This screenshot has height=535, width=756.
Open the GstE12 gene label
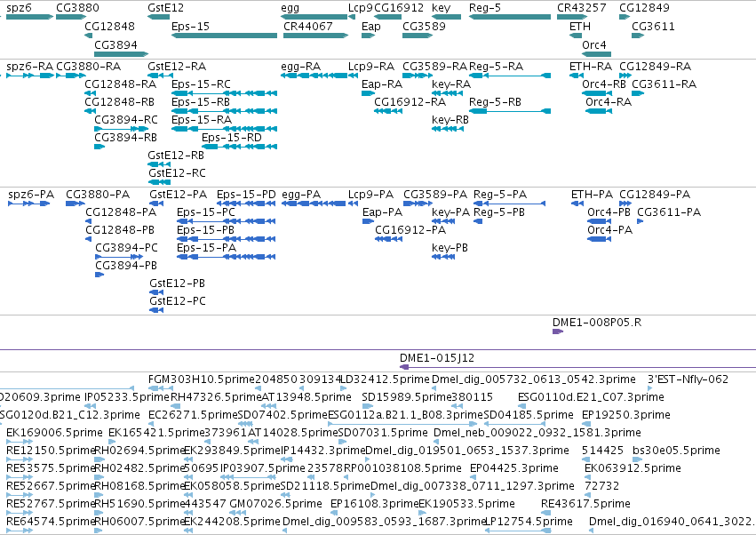click(165, 8)
